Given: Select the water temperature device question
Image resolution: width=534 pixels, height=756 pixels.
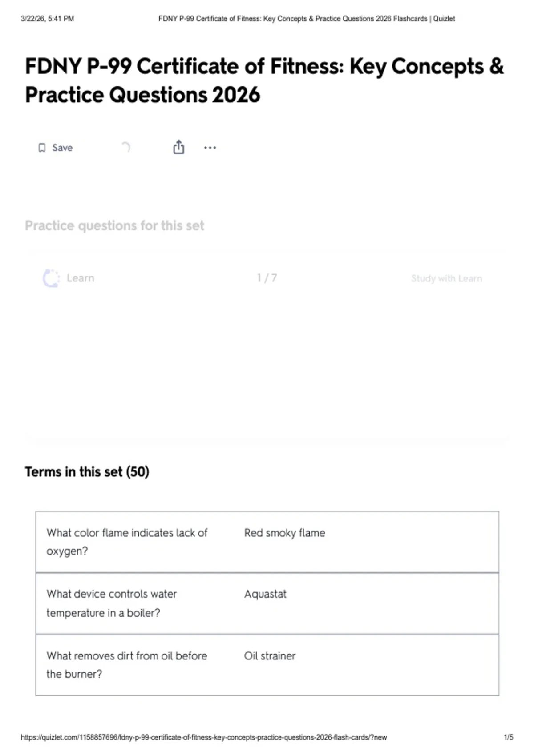Looking at the screenshot, I should tap(111, 603).
